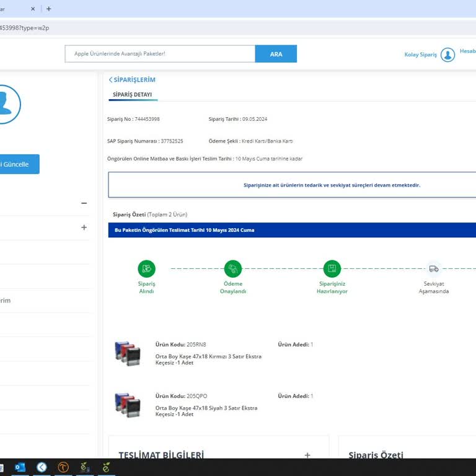The width and height of the screenshot is (476, 476).
Task: Collapse the sidebar section with minus icon
Action: (84, 203)
